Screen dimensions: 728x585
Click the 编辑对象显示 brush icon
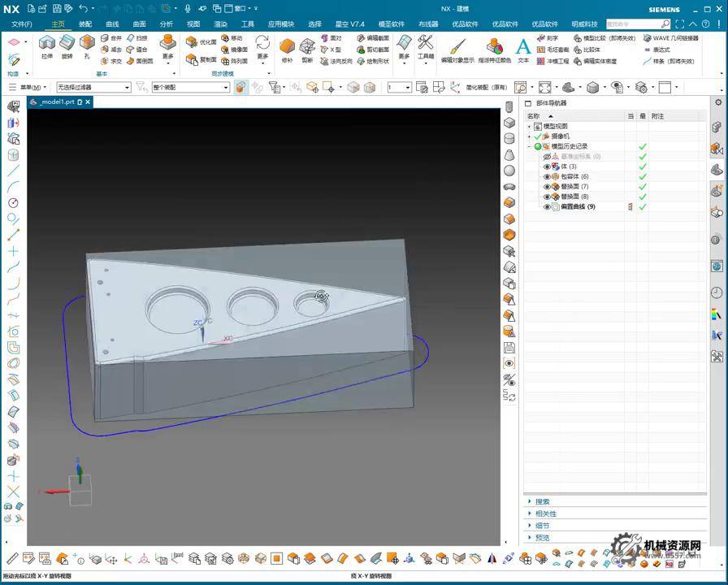tap(457, 47)
